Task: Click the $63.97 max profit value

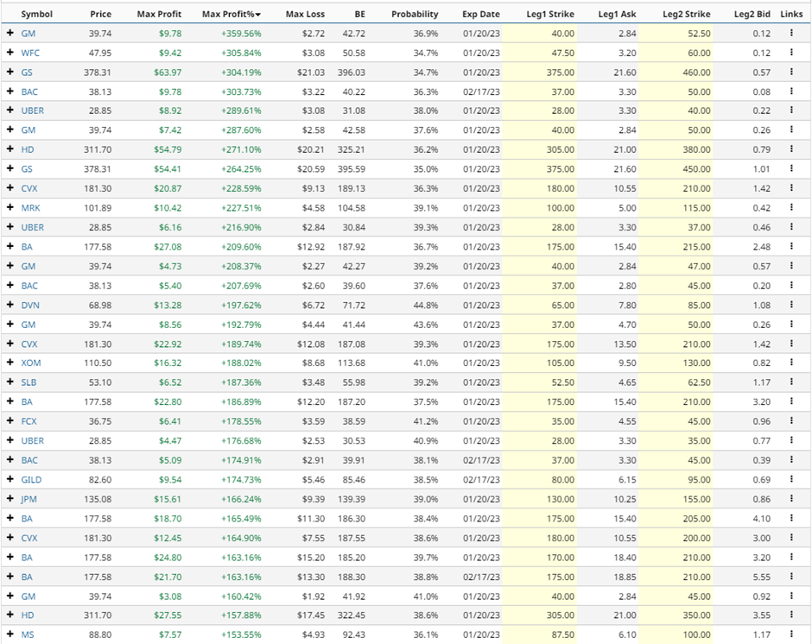Action: click(x=168, y=72)
